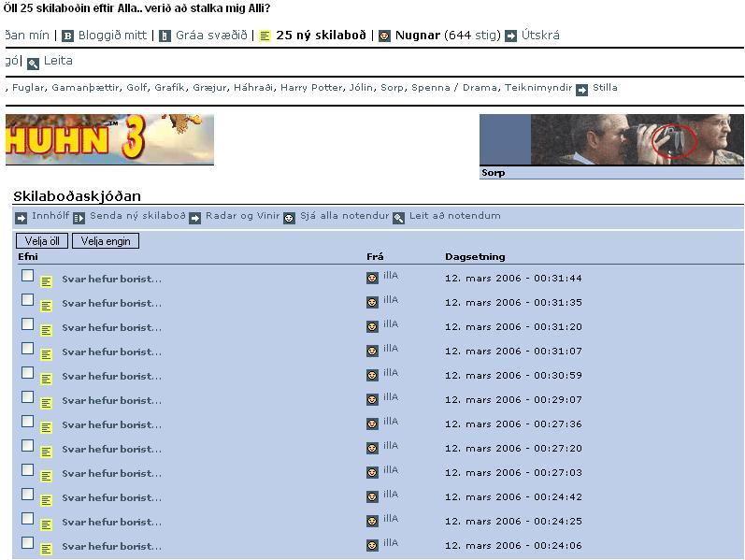
Task: Select the checkbox for the 00:27:36 message
Action: (x=27, y=422)
